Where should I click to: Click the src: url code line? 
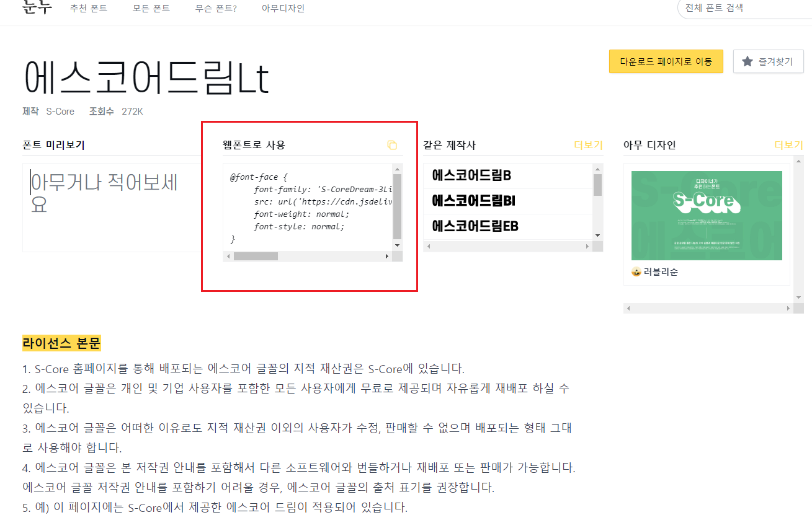(323, 202)
